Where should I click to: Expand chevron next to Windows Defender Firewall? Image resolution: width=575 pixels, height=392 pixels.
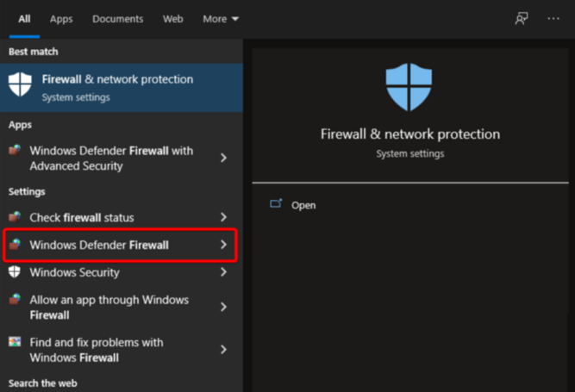coord(223,245)
